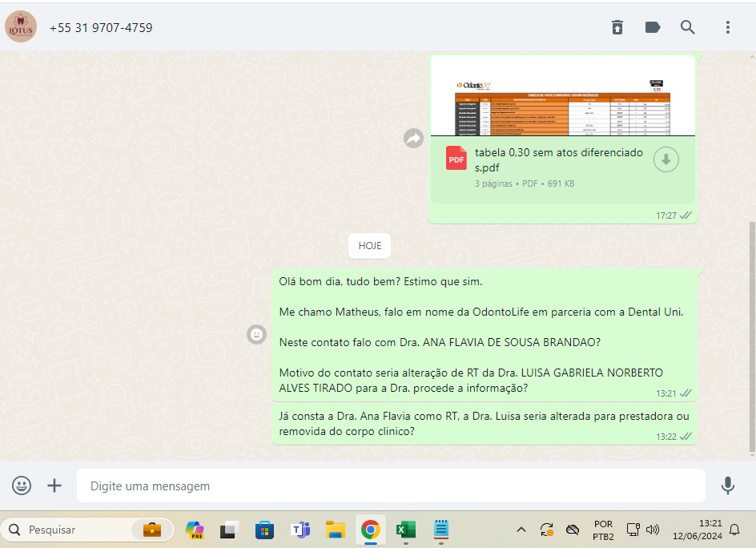
Task: Open the notifications bell icon
Action: [734, 530]
